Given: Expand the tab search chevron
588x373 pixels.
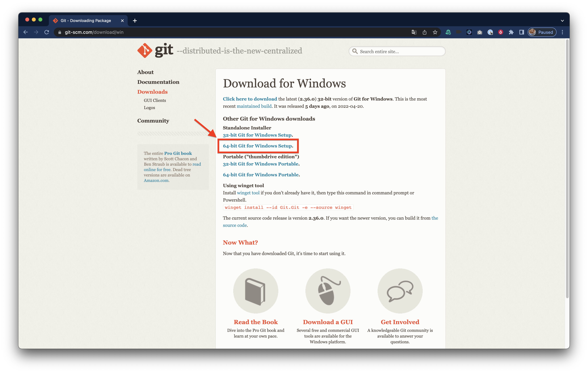Looking at the screenshot, I should [562, 21].
